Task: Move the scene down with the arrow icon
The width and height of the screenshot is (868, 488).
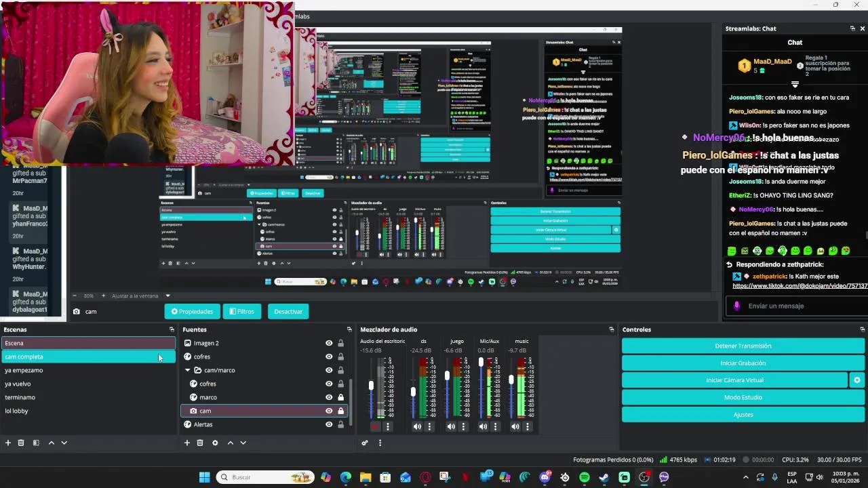Action: (64, 443)
